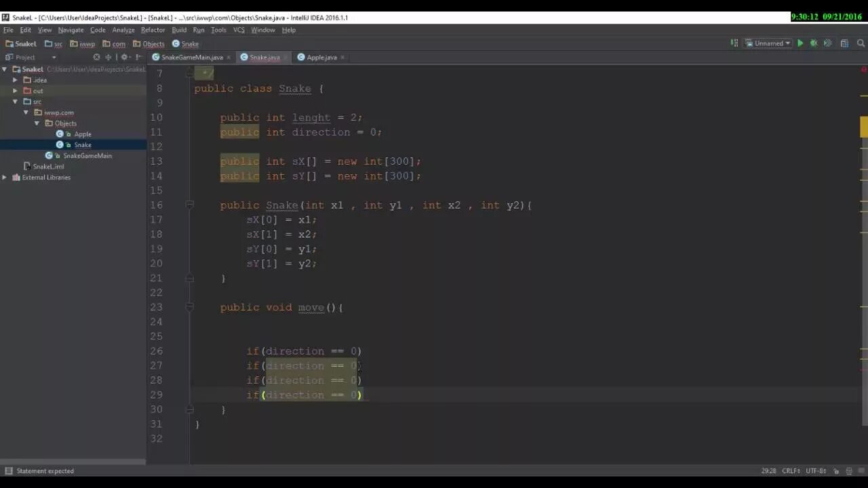This screenshot has width=868, height=488.
Task: Open the View menu
Action: [45, 30]
